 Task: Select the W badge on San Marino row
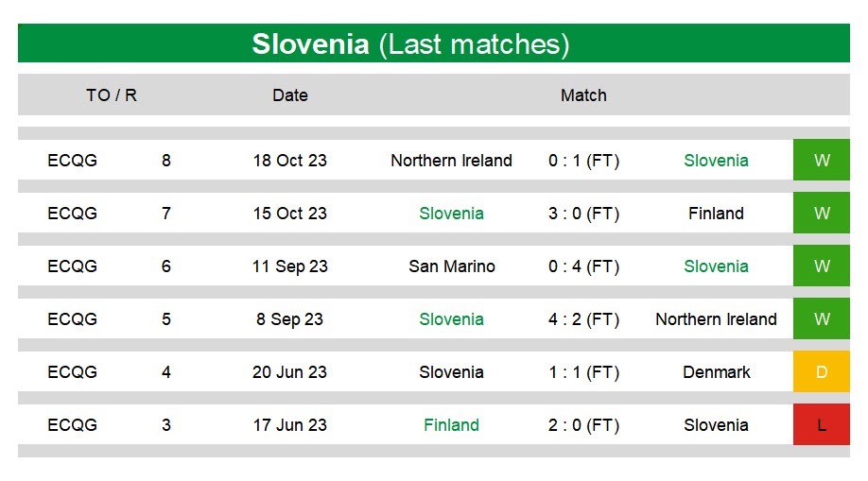click(x=821, y=266)
